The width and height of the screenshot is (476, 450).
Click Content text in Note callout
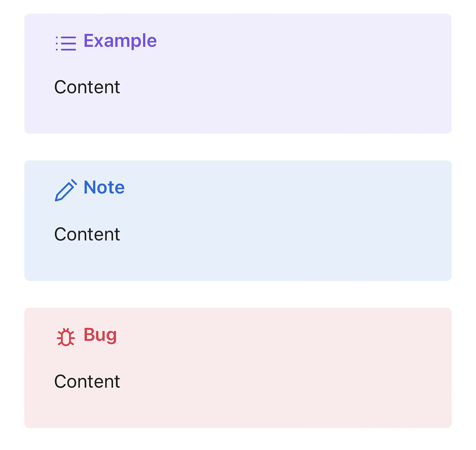click(87, 234)
